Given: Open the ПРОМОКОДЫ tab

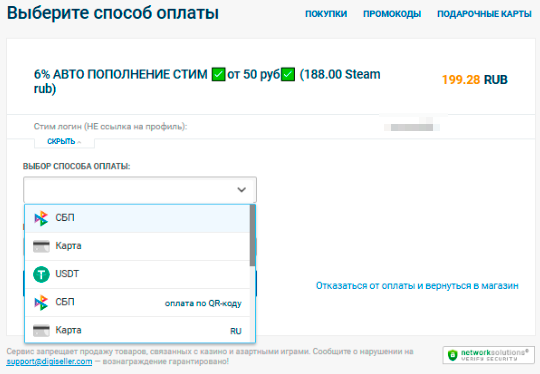Looking at the screenshot, I should click(x=392, y=14).
